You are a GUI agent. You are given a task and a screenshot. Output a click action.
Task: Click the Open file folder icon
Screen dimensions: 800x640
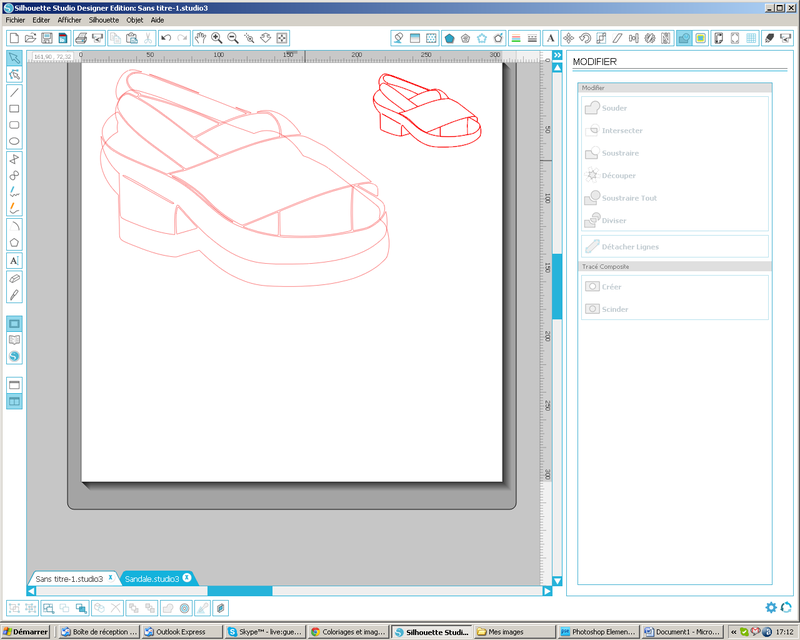(31, 38)
